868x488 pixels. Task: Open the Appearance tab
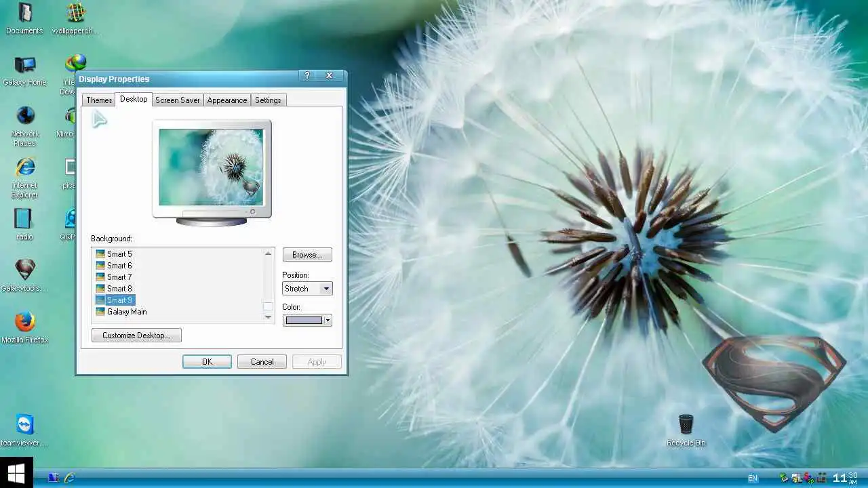click(227, 100)
